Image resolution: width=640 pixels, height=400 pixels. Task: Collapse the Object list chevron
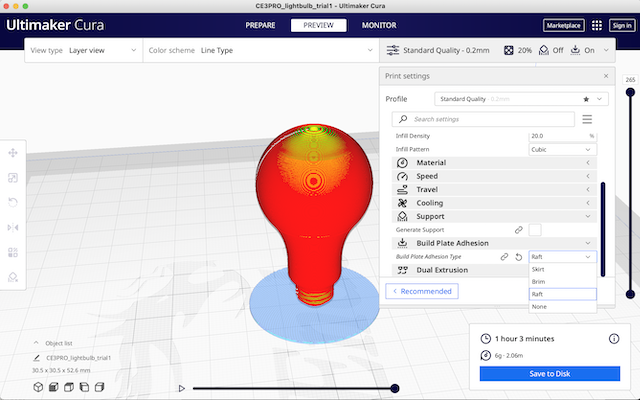point(36,343)
